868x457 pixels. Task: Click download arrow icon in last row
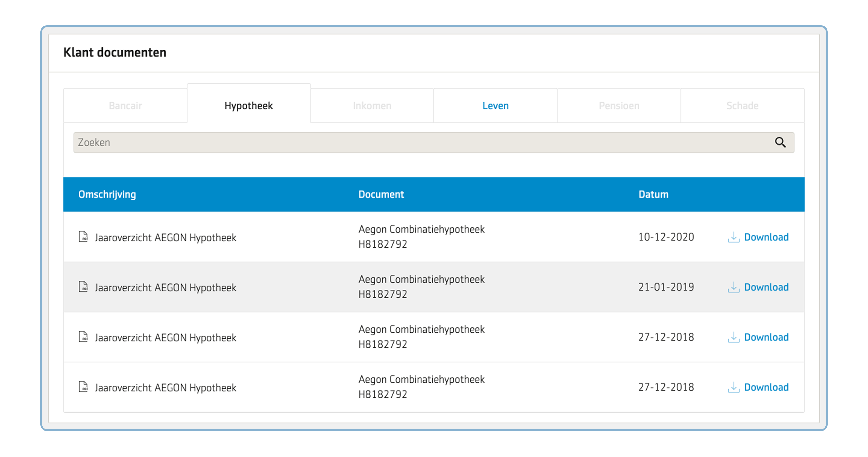(734, 387)
